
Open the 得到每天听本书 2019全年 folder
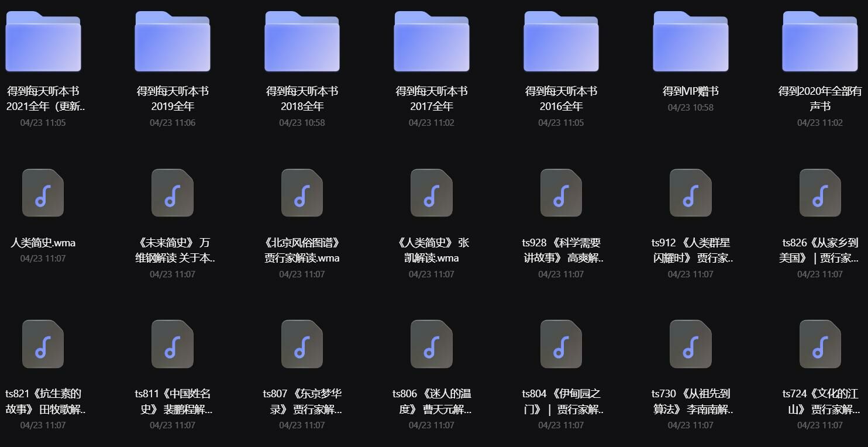(173, 42)
